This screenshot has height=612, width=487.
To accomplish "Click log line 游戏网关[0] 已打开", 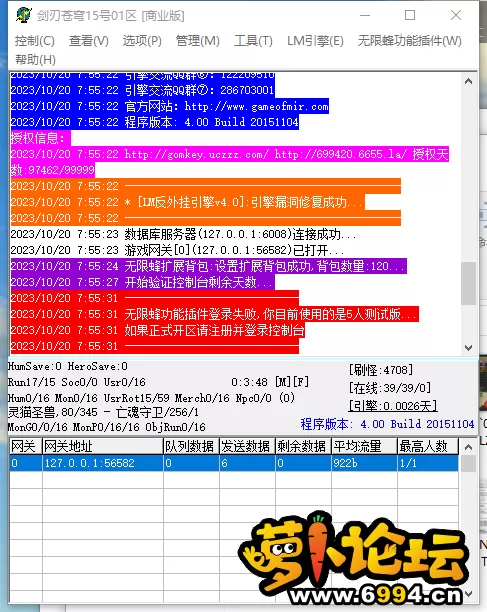I will (178, 250).
